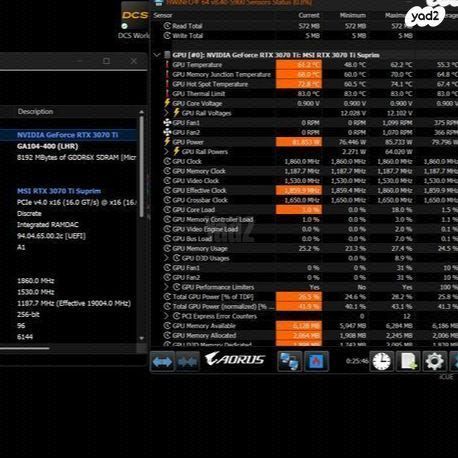
Task: Open the remote network computers icon
Action: 289,361
